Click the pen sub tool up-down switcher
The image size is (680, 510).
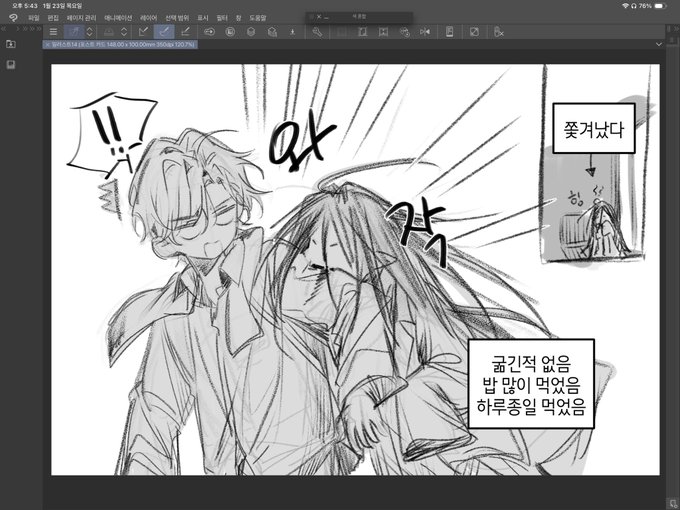(89, 32)
